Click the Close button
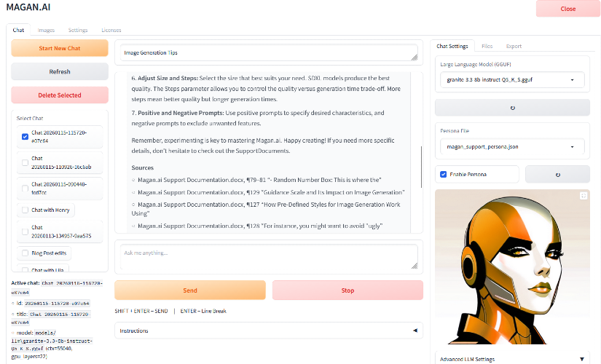 pos(567,9)
